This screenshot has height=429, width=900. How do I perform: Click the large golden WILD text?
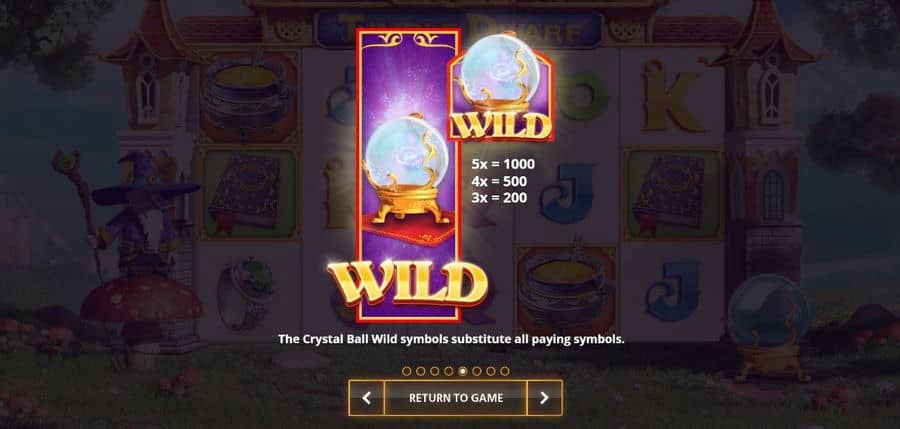click(x=408, y=281)
